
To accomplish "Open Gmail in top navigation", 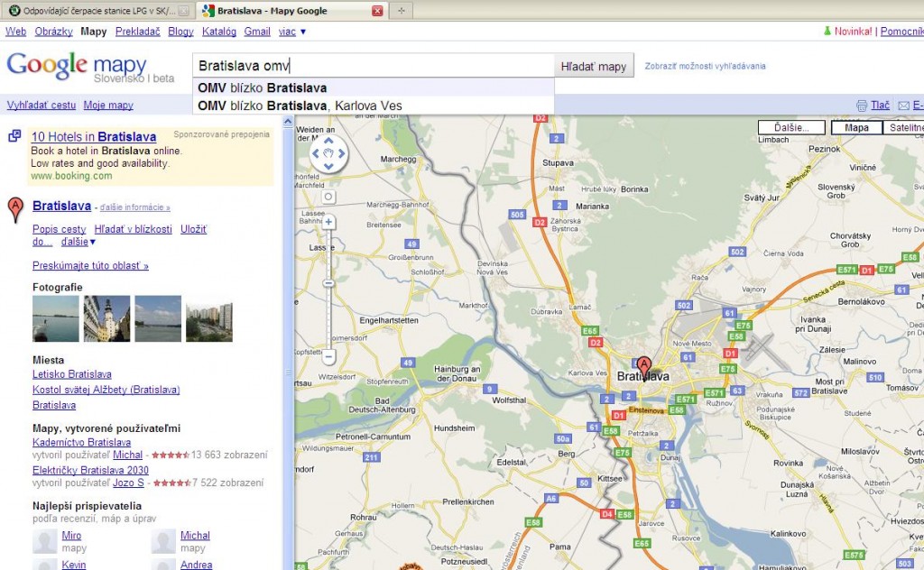I will [x=257, y=32].
